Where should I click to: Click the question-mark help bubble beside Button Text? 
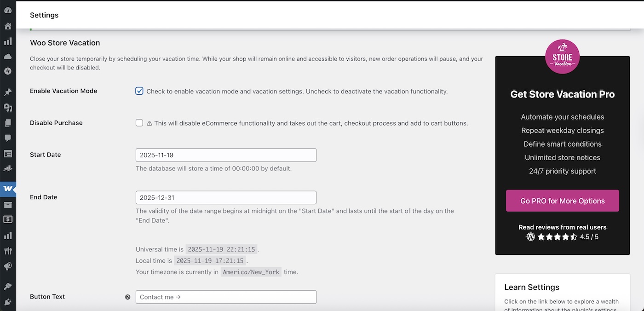point(127,297)
